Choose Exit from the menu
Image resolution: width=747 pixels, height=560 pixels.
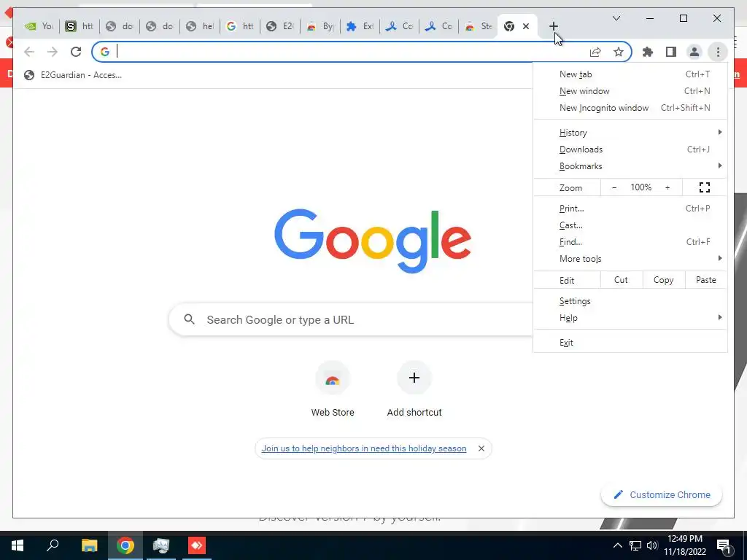click(x=630, y=343)
